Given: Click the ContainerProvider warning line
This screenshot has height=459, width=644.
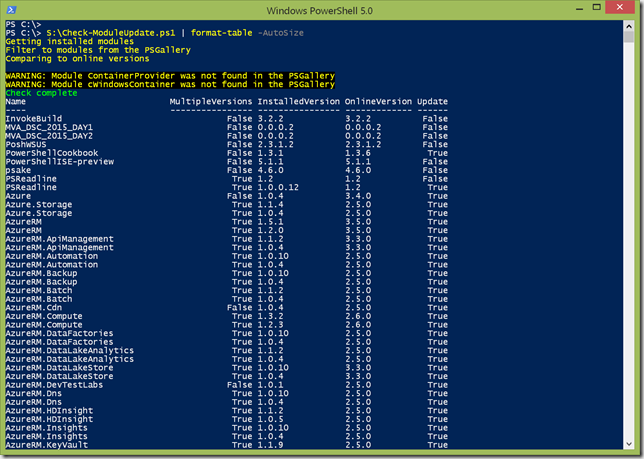Looking at the screenshot, I should point(170,76).
